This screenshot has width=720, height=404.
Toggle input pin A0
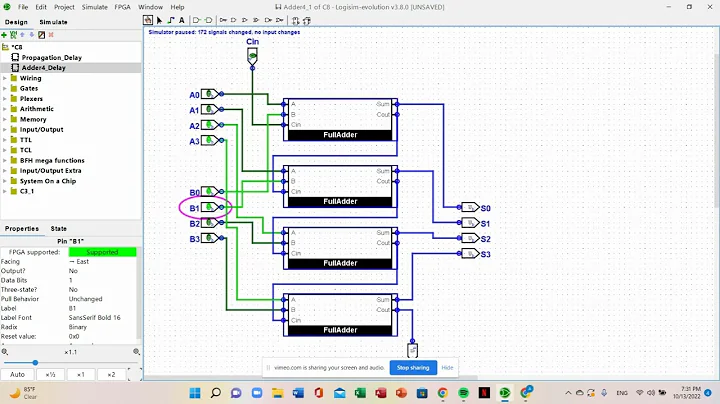click(209, 94)
